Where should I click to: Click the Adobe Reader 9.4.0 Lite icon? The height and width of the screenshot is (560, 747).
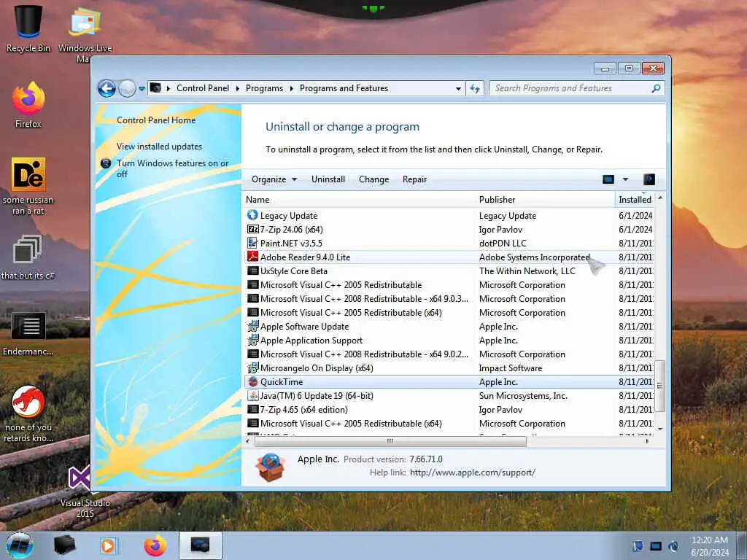[x=252, y=257]
